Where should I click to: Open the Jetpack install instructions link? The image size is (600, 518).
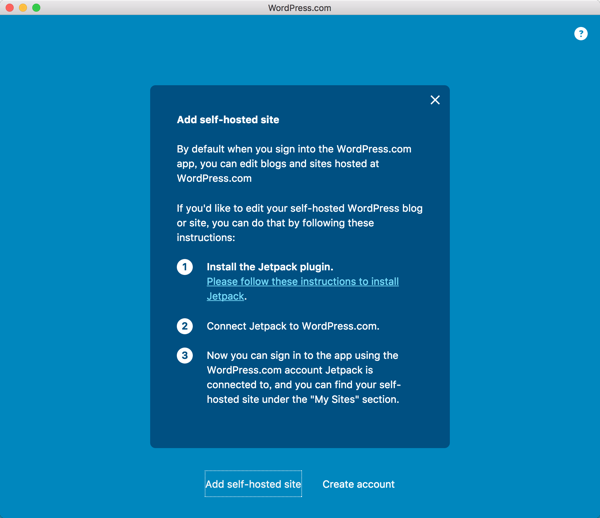(x=303, y=289)
